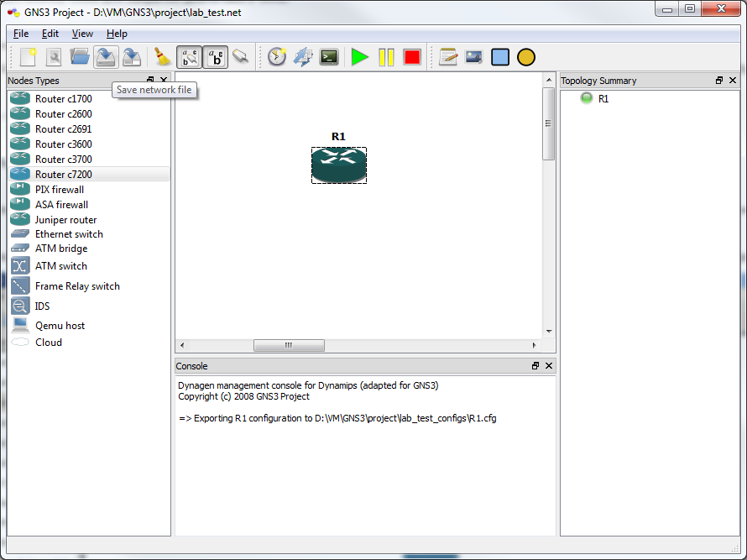Maximize the GNS3 window
747x560 pixels.
coord(690,8)
